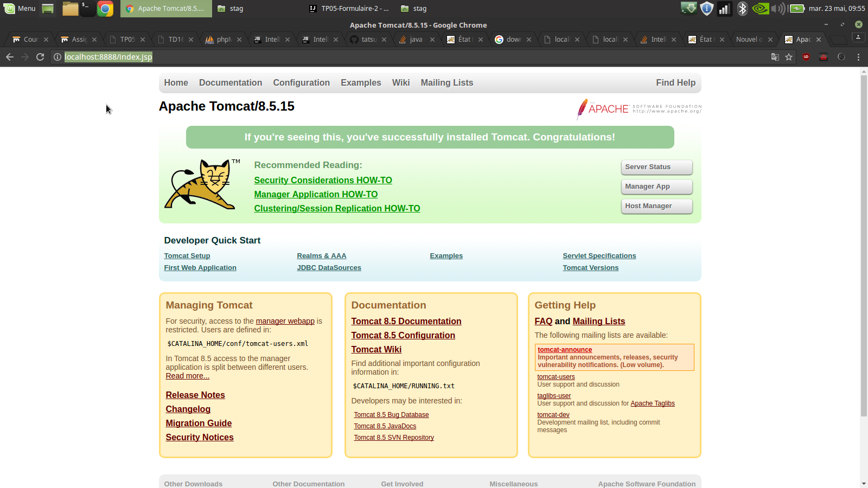This screenshot has width=868, height=488.
Task: Close the Nouvel o browser tab
Action: pos(770,40)
